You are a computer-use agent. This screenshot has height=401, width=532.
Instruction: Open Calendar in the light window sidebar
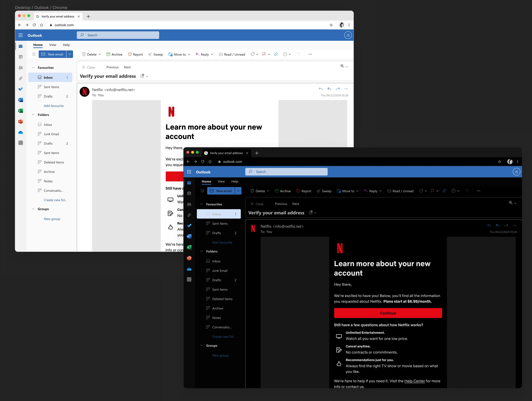(x=21, y=57)
